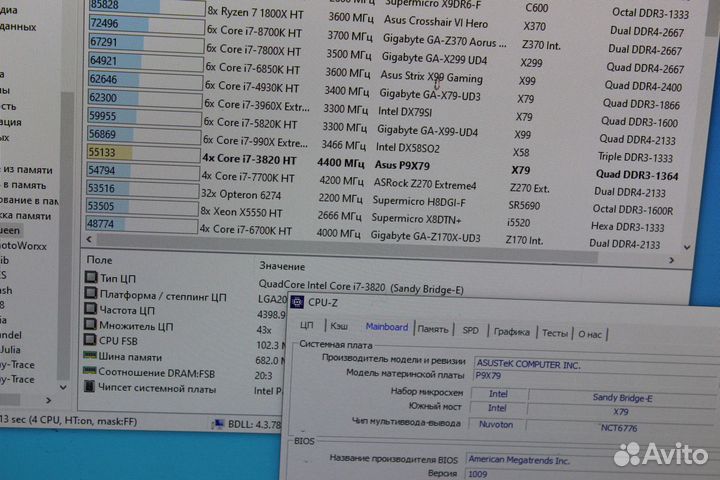Viewport: 720px width, 480px height.
Task: Click the '20:3' DRAM:FSB ratio value
Action: click(x=263, y=375)
